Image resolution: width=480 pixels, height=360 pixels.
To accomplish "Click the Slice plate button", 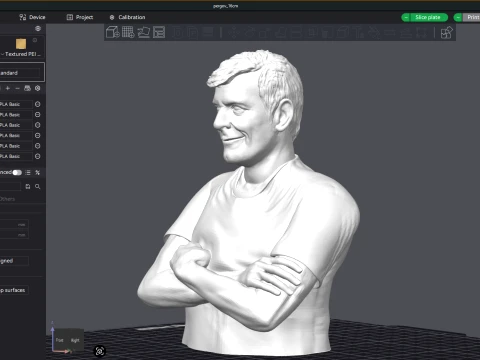I will pyautogui.click(x=428, y=17).
